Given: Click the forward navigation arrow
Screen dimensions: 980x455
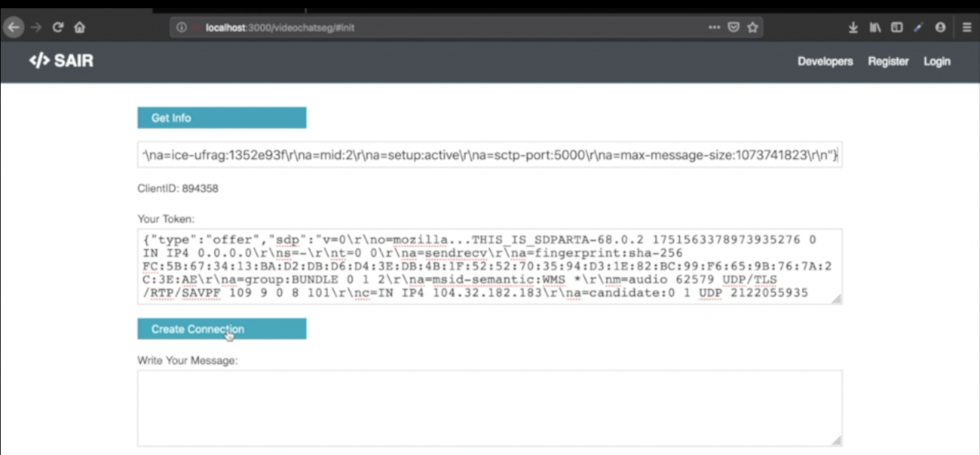Looking at the screenshot, I should click(36, 27).
